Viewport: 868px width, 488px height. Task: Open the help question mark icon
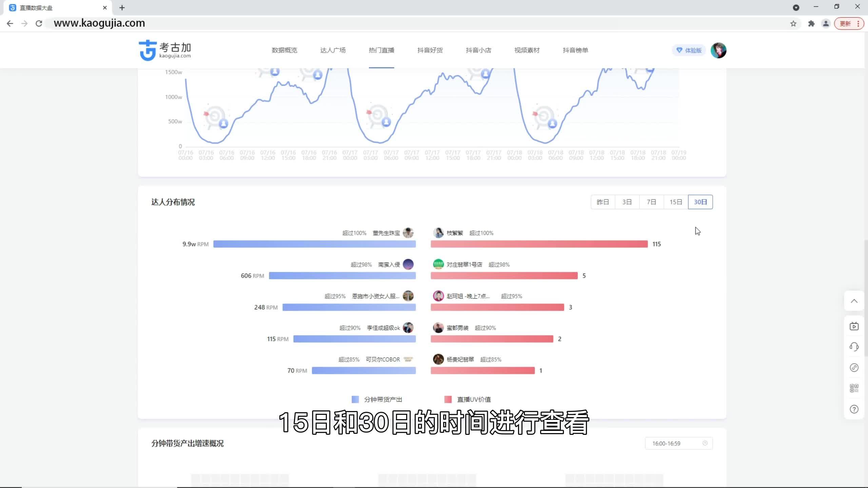click(854, 409)
